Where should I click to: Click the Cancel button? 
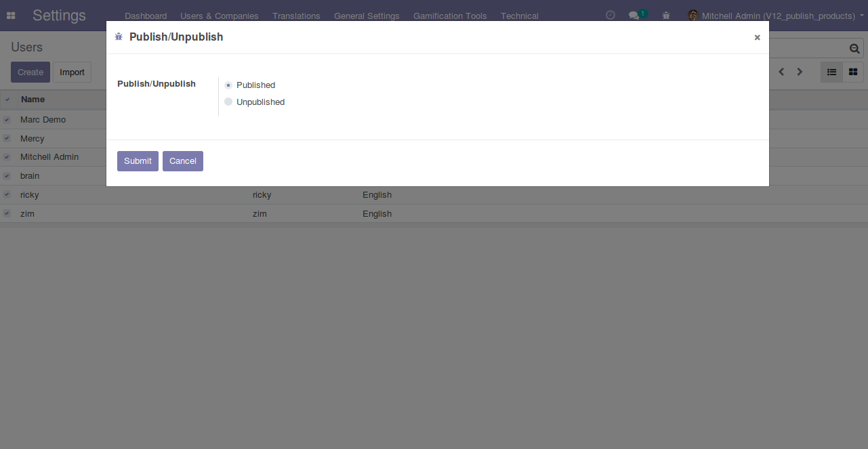pos(182,161)
